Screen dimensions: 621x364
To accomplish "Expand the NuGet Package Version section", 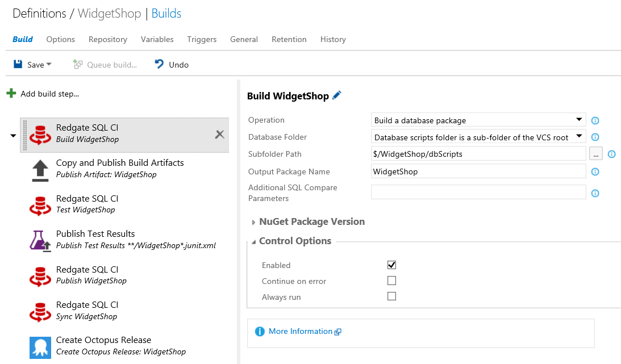I will [311, 221].
